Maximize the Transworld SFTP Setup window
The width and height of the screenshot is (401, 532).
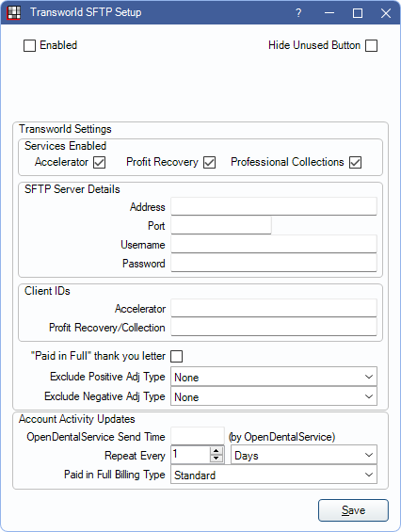(358, 13)
